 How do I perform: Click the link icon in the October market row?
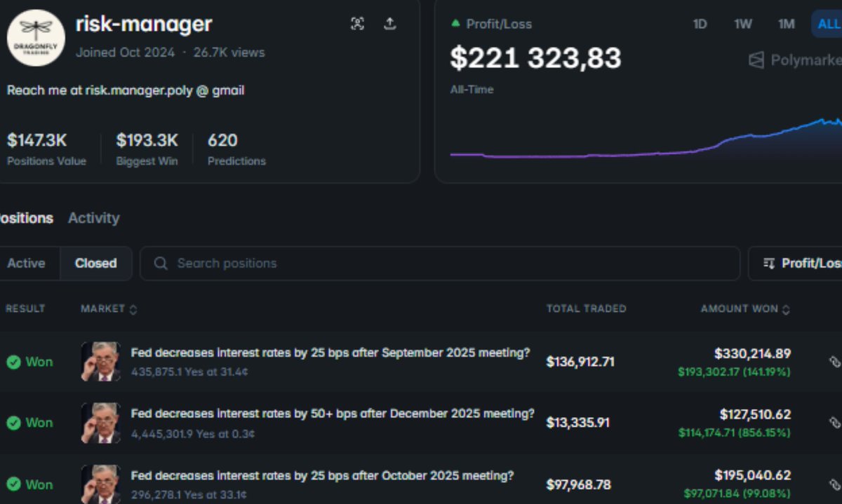click(x=834, y=484)
